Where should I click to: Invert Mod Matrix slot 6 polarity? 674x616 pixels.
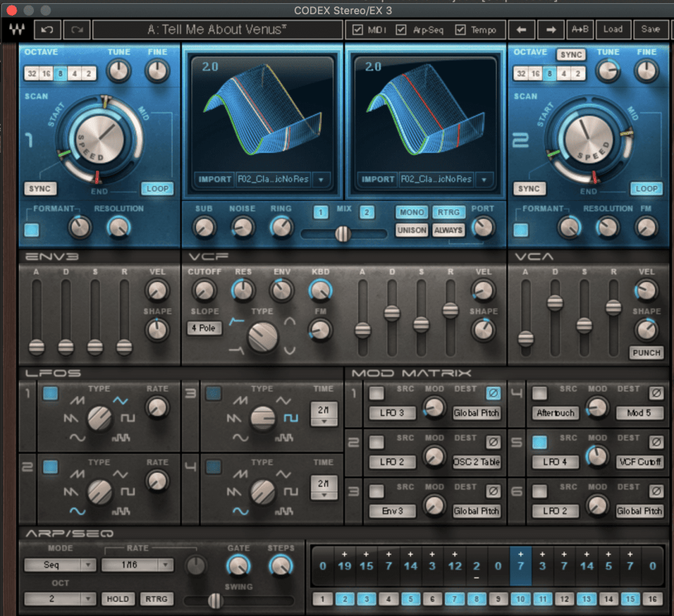point(656,491)
